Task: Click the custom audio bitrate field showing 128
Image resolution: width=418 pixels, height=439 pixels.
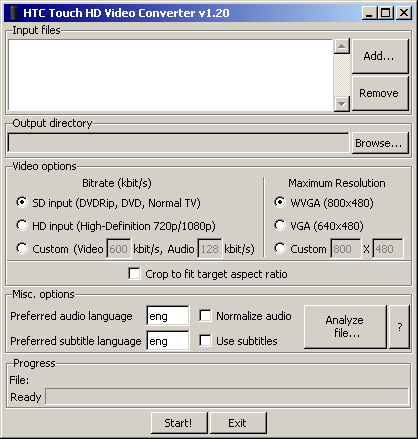Action: click(x=210, y=249)
